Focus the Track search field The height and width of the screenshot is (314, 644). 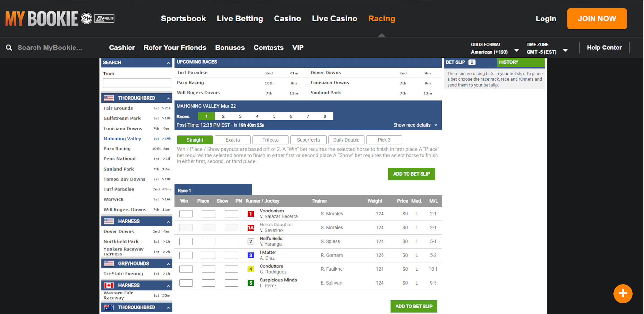[x=137, y=83]
